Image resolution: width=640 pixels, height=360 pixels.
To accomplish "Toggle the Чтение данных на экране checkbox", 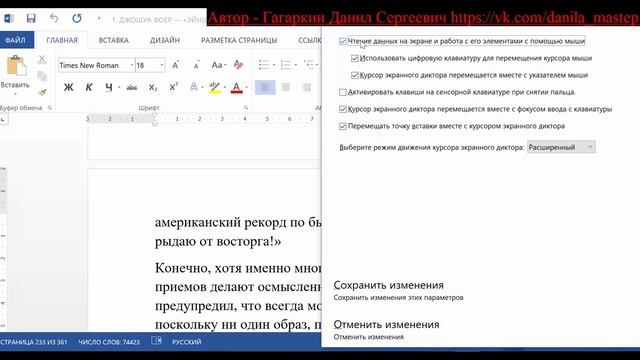I will 343,42.
